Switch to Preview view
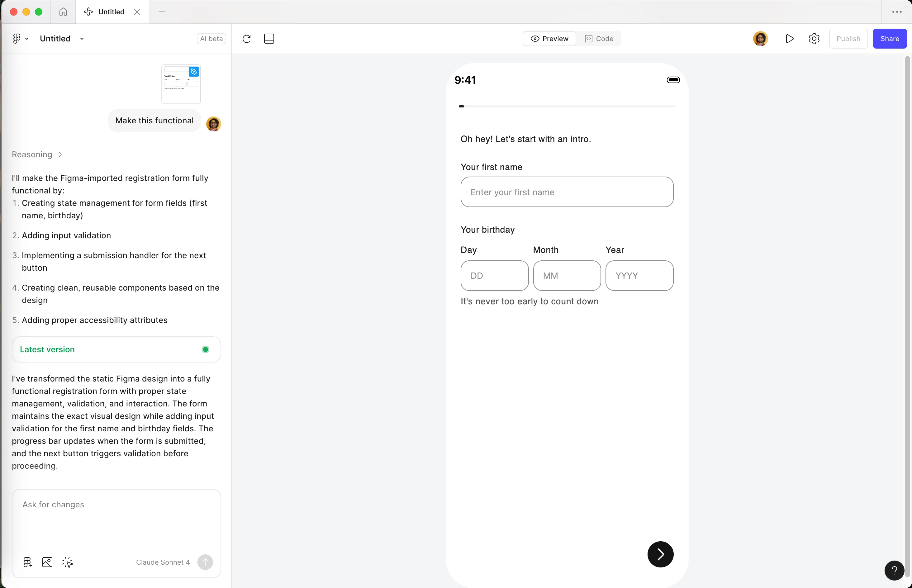The height and width of the screenshot is (588, 912). [x=549, y=39]
